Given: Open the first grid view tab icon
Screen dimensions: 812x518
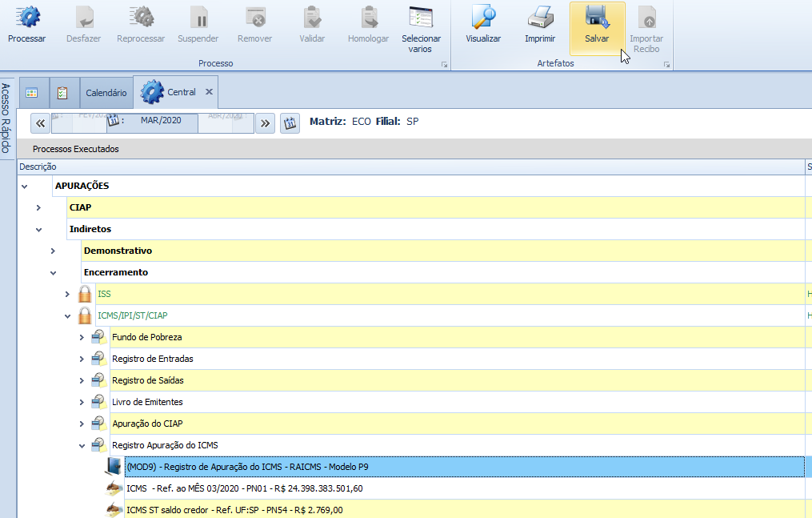Looking at the screenshot, I should tap(32, 93).
